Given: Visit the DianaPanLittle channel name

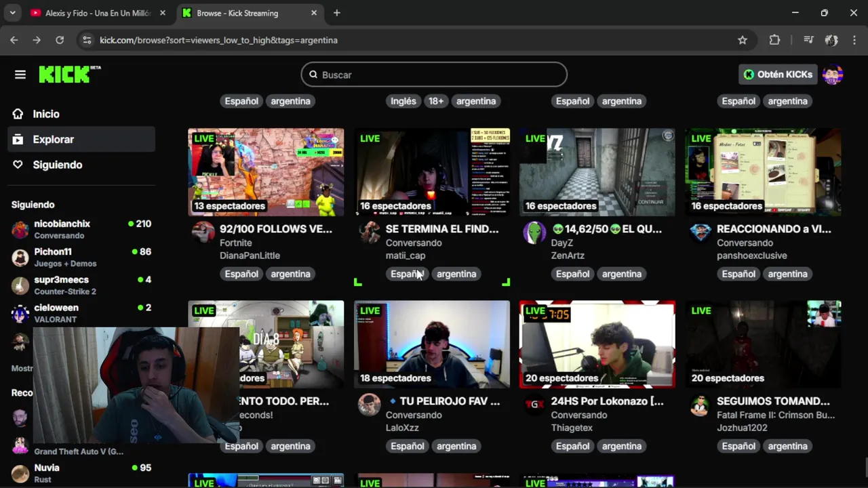Looking at the screenshot, I should [x=250, y=256].
